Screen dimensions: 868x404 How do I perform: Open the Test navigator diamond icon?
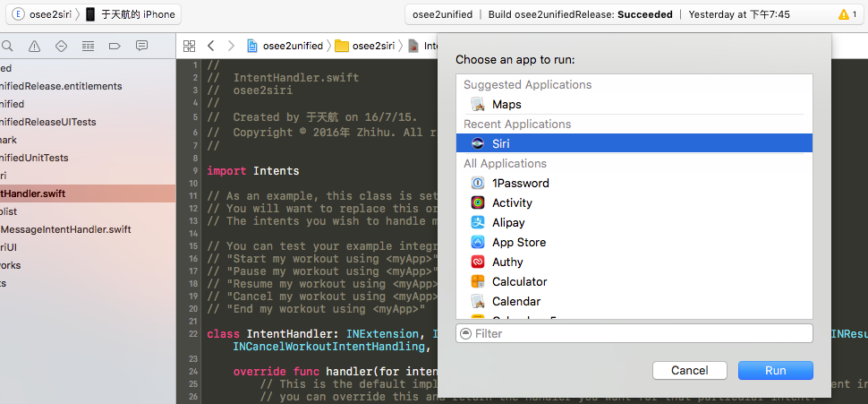pyautogui.click(x=62, y=46)
